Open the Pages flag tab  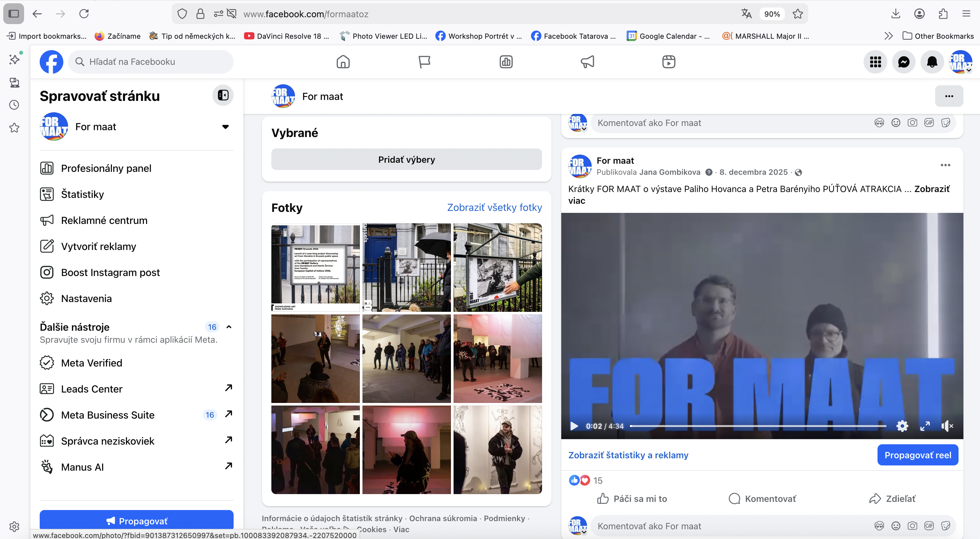tap(424, 62)
